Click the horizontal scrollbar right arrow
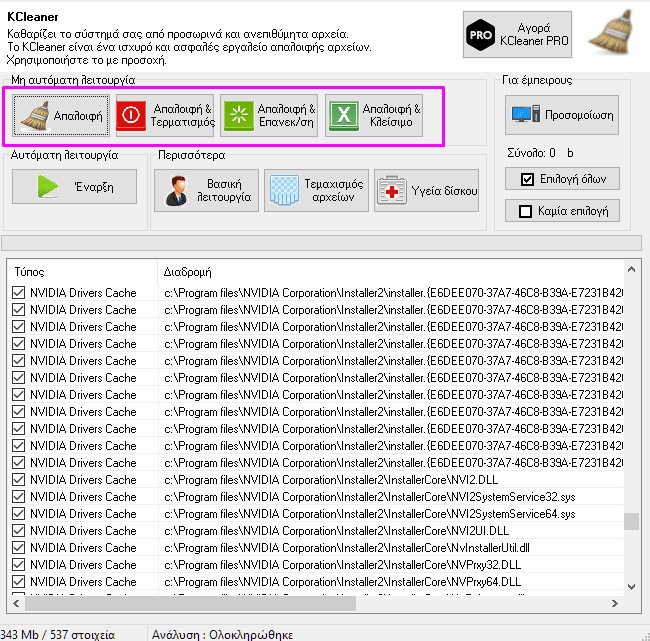The height and width of the screenshot is (641, 650). point(615,603)
